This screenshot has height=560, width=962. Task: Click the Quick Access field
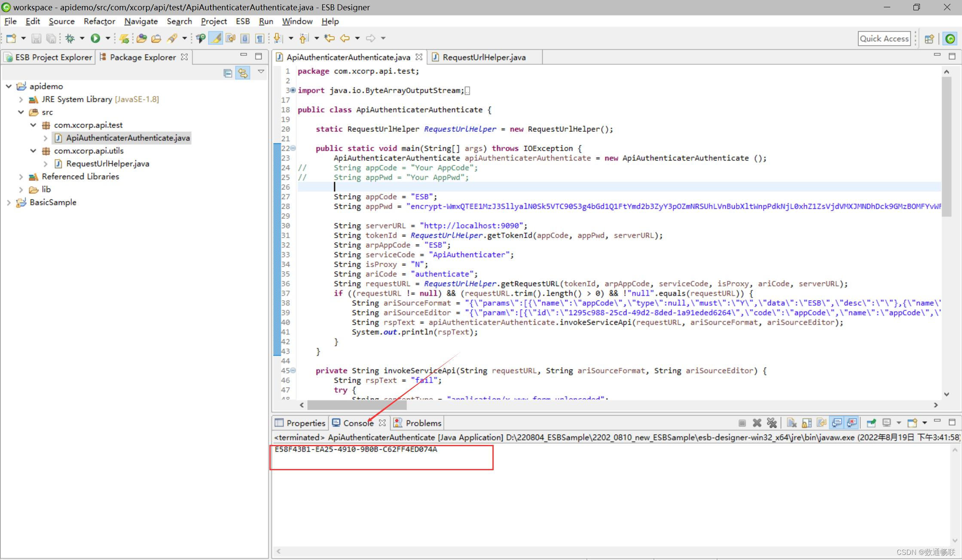click(x=884, y=39)
